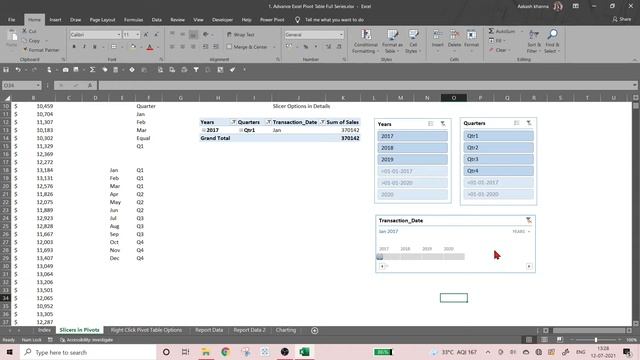Click the Share button
Image resolution: width=640 pixels, height=360 pixels.
coord(622,19)
